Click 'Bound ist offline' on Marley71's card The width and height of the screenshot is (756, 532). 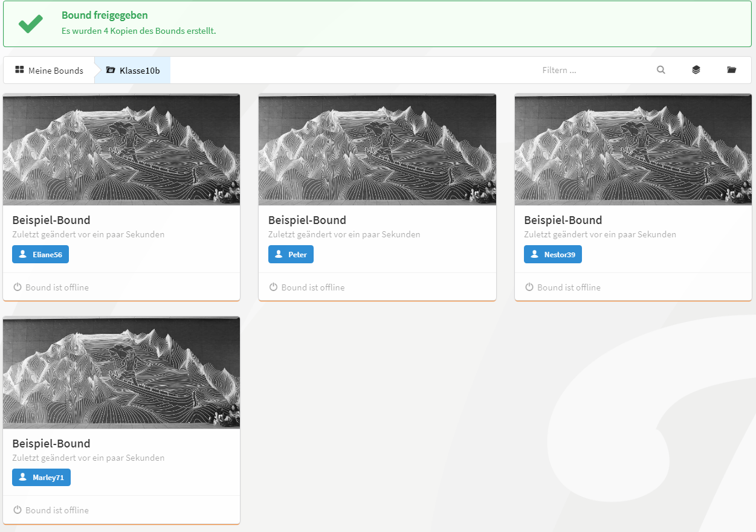coord(57,510)
